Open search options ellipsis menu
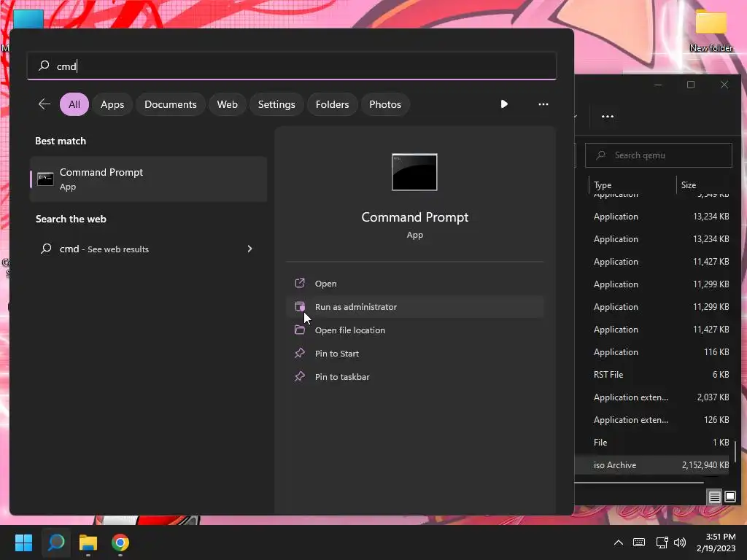 pyautogui.click(x=543, y=104)
